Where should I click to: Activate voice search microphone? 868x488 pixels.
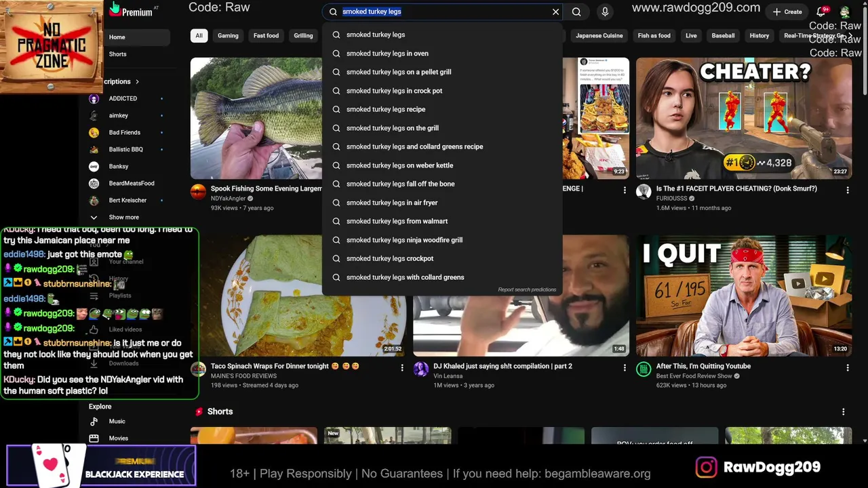[605, 12]
